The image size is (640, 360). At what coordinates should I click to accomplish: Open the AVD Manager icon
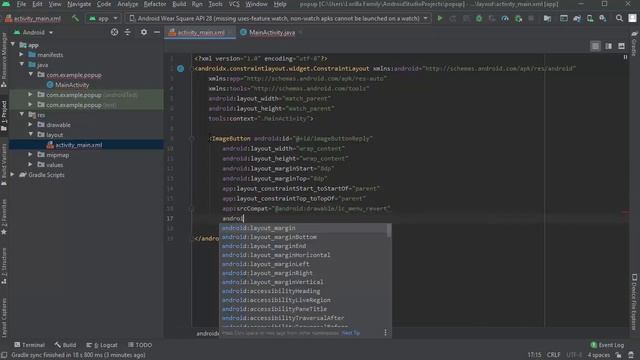[590, 18]
